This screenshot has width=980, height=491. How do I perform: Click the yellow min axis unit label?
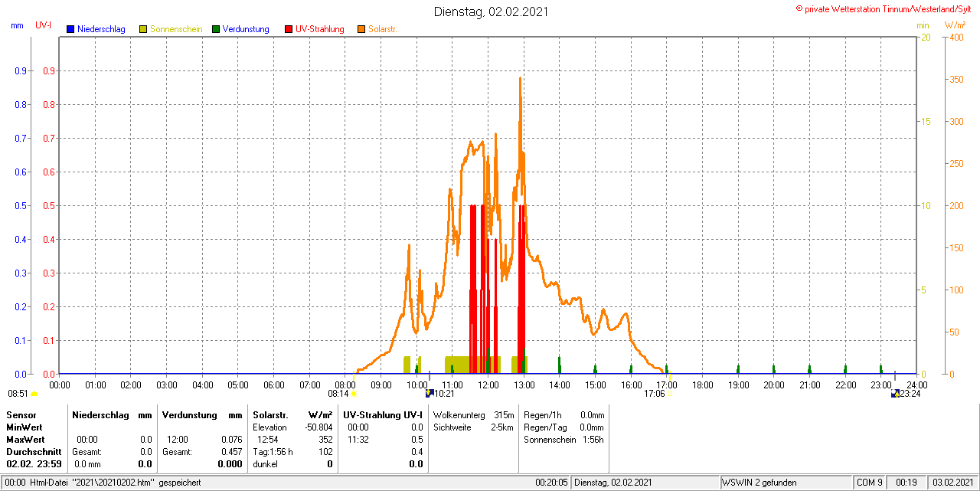click(x=923, y=25)
